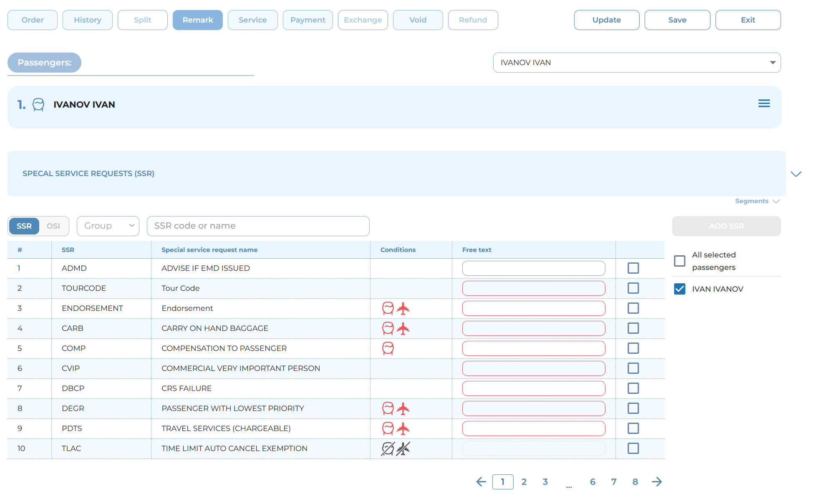The height and width of the screenshot is (504, 814).
Task: Open the Group dropdown filter
Action: [x=108, y=226]
